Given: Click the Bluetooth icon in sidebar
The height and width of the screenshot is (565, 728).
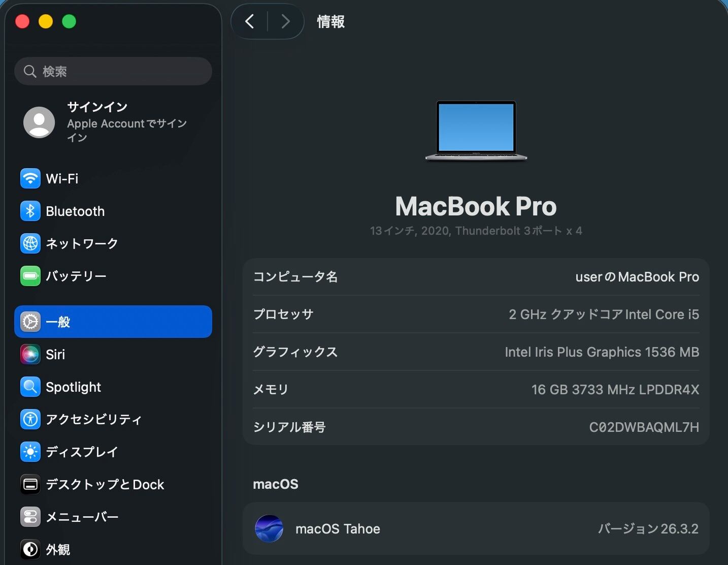Looking at the screenshot, I should (x=30, y=211).
